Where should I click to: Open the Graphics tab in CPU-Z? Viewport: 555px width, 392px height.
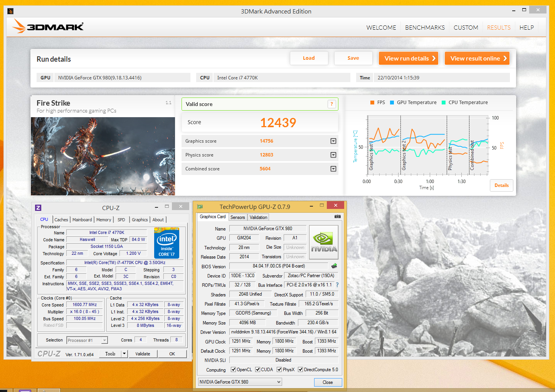(140, 220)
